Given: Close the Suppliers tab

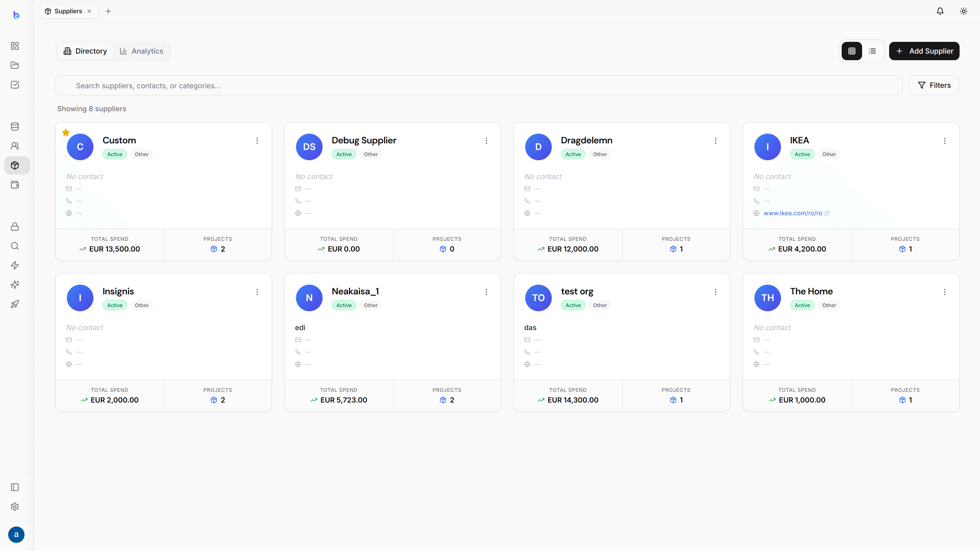Looking at the screenshot, I should point(89,11).
